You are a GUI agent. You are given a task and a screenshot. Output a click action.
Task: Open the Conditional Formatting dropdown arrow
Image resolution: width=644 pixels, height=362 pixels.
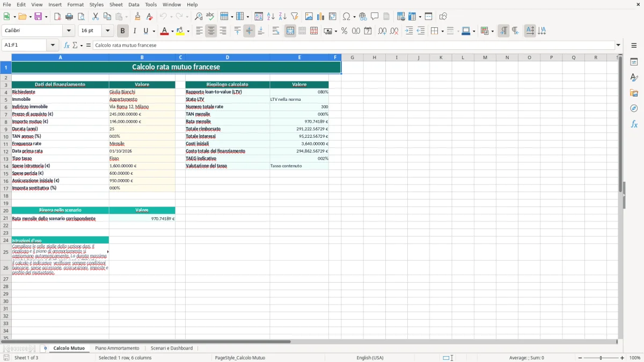click(492, 32)
